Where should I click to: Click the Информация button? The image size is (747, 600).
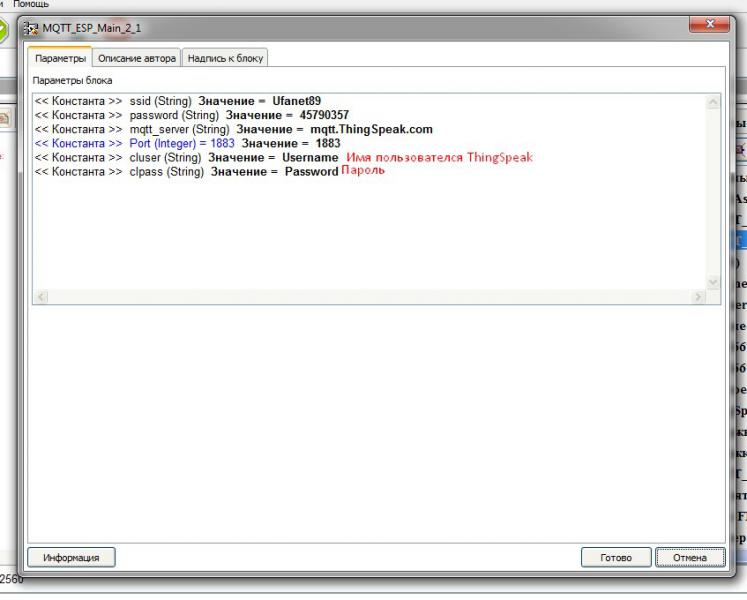[x=71, y=560]
